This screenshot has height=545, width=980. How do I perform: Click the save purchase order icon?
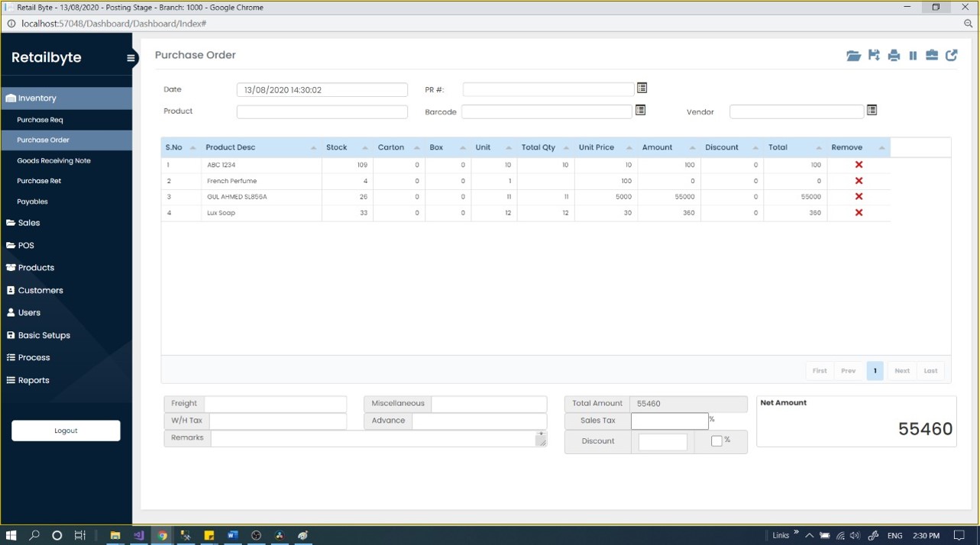(x=874, y=56)
